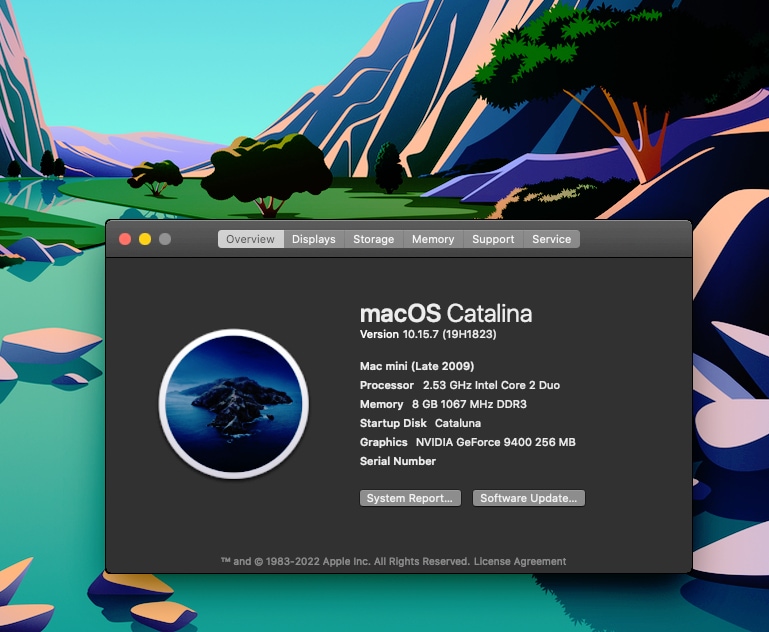
Task: Click the Processor label
Action: (x=387, y=385)
